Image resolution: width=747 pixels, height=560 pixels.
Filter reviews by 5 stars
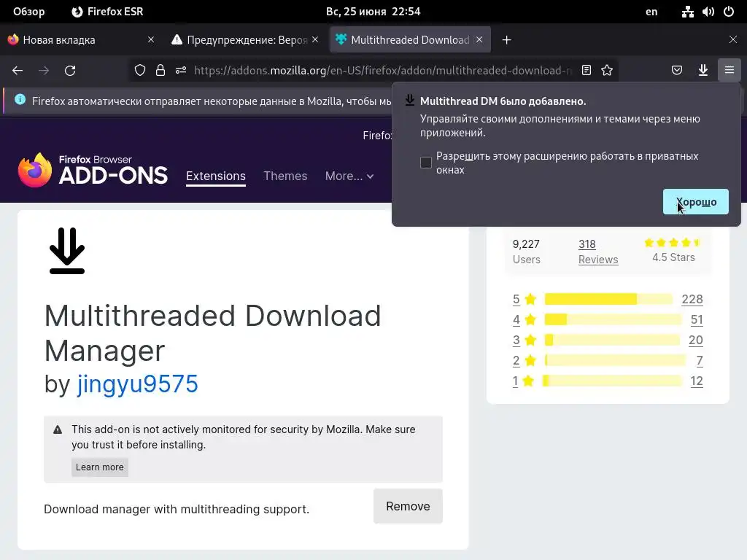[x=525, y=299]
